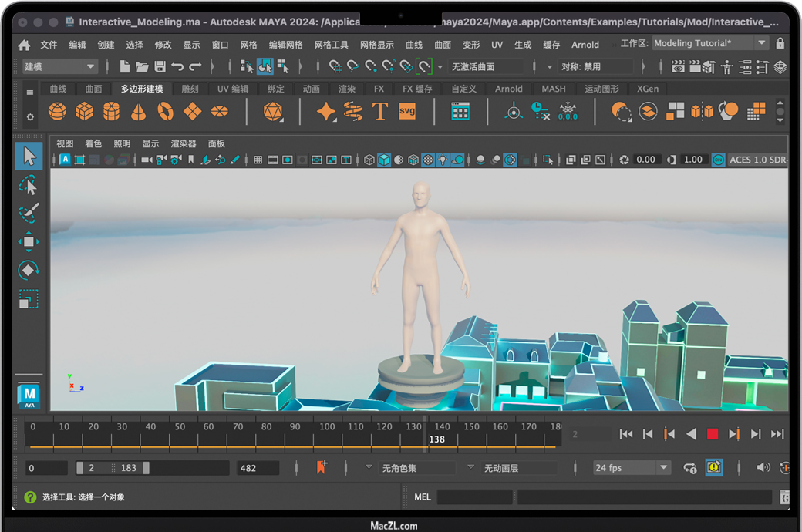The width and height of the screenshot is (802, 532).
Task: Pick the Rotate tool in toolbox
Action: (x=29, y=271)
